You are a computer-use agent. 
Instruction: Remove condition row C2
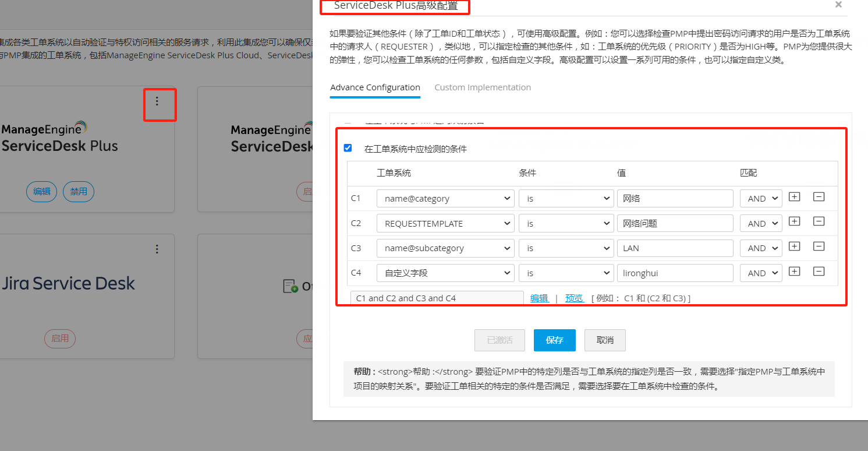(819, 221)
